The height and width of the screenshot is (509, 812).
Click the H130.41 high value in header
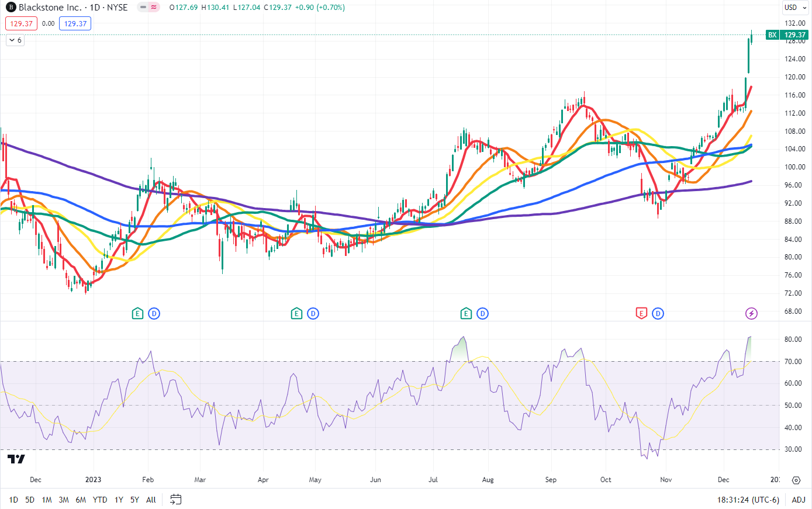coord(216,8)
